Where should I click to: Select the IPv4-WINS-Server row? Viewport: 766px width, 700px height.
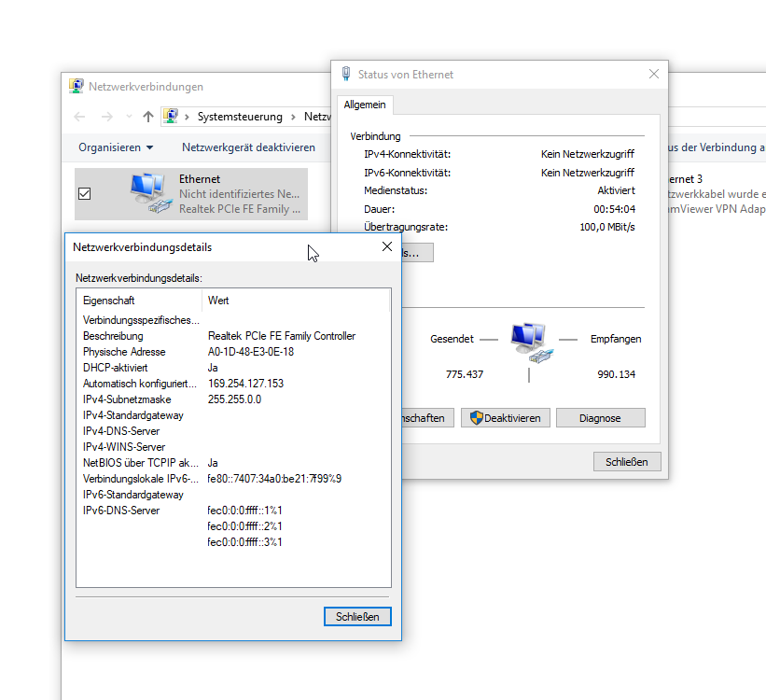(x=233, y=447)
